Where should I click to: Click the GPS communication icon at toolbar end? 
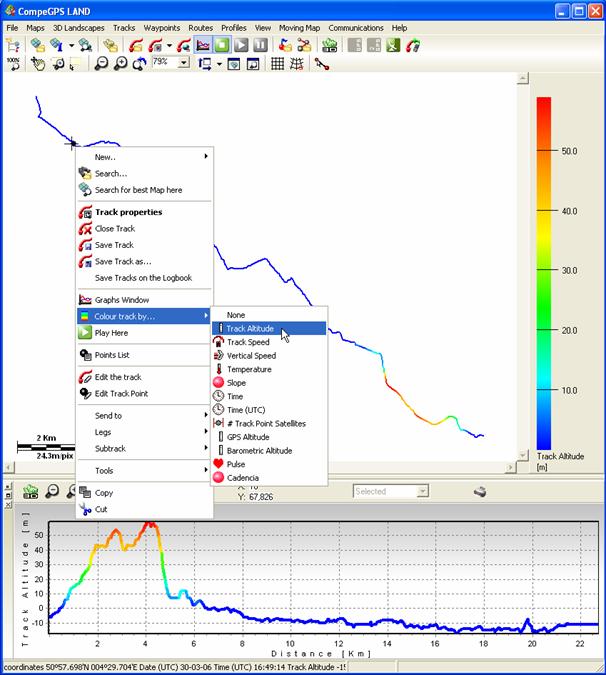tap(413, 45)
